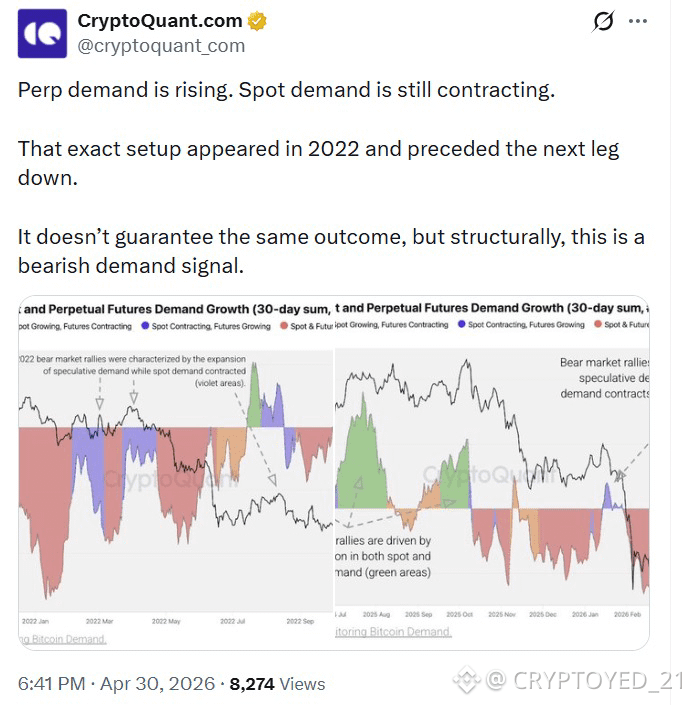Open the @cryptoquant_com handle link

click(x=161, y=46)
